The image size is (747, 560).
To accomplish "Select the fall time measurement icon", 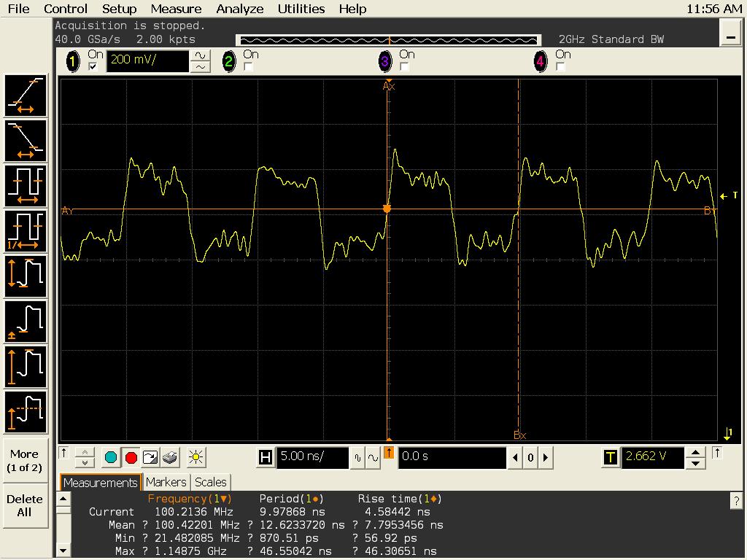I will pos(26,140).
